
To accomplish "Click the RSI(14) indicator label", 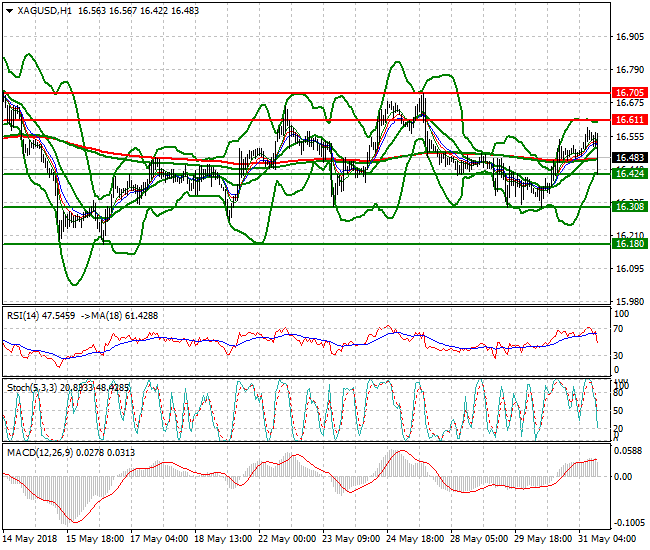I will click(25, 315).
